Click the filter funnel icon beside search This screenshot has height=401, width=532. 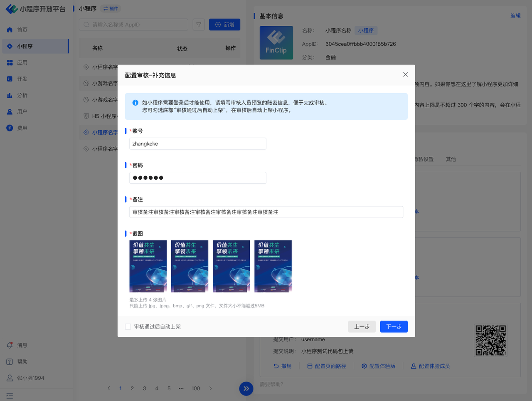click(199, 25)
